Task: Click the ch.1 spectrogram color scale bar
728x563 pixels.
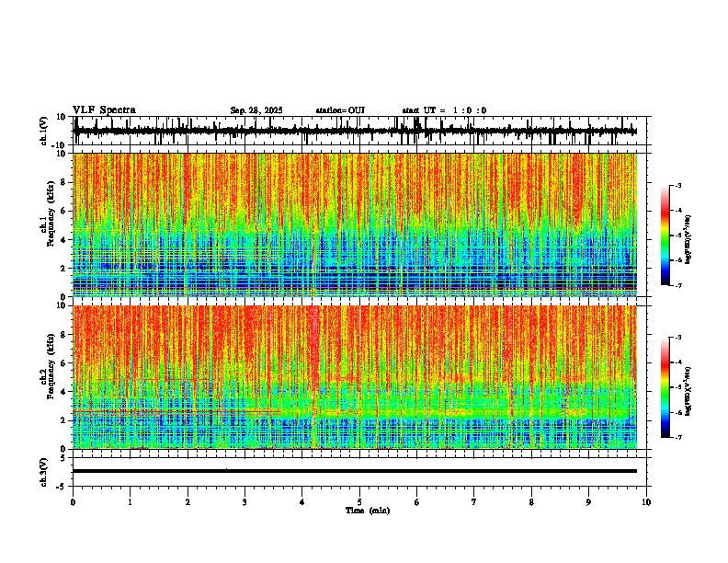Action: [665, 236]
